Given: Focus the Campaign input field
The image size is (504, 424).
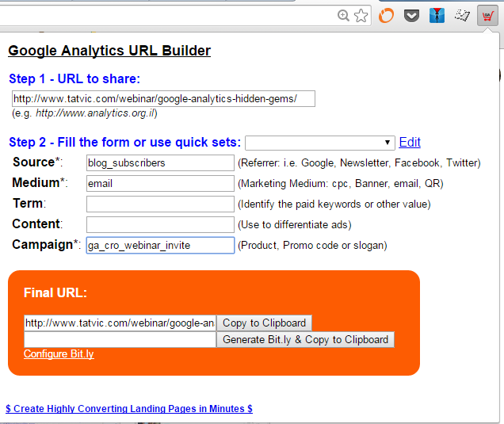Looking at the screenshot, I should [x=160, y=245].
